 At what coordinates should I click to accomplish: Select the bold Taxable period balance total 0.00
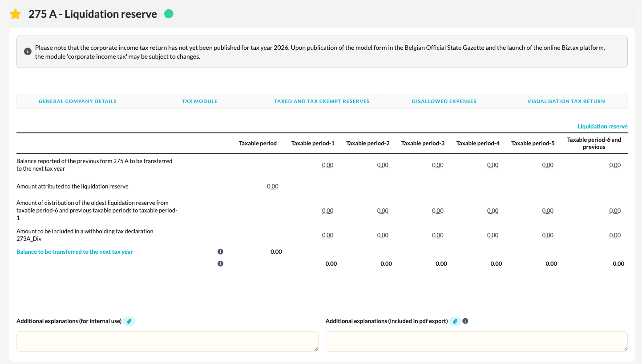coord(276,252)
